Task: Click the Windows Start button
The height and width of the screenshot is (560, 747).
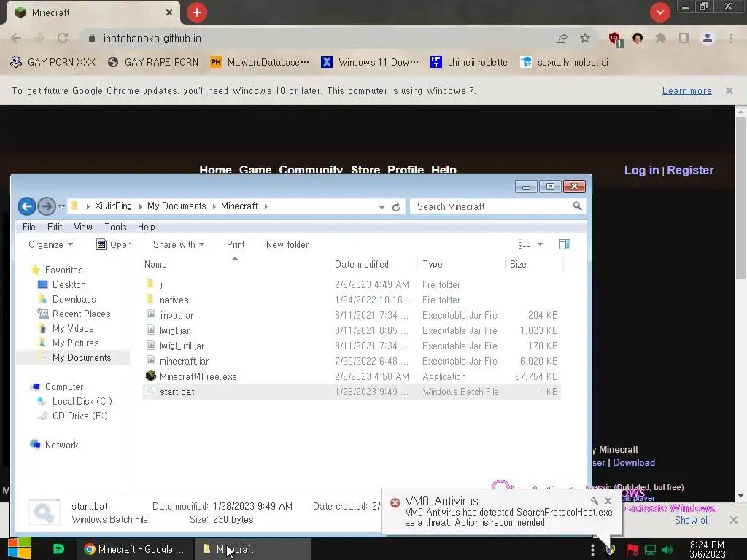Action: [x=20, y=548]
